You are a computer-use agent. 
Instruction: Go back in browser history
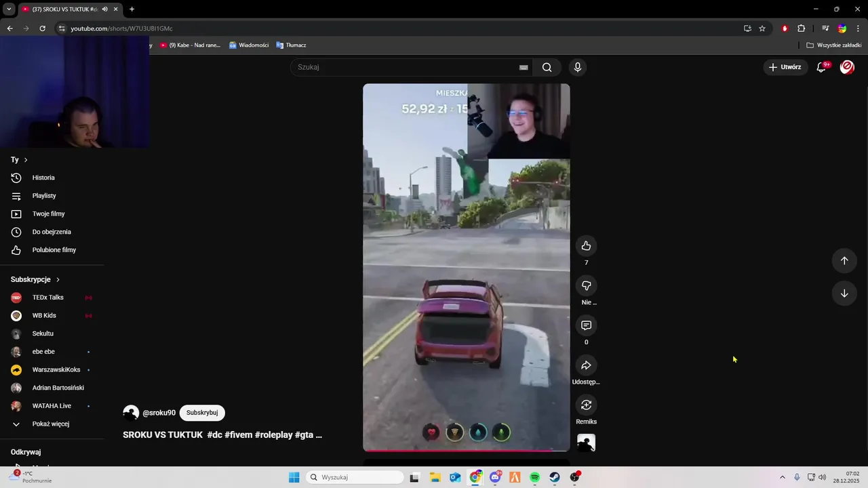[9, 28]
